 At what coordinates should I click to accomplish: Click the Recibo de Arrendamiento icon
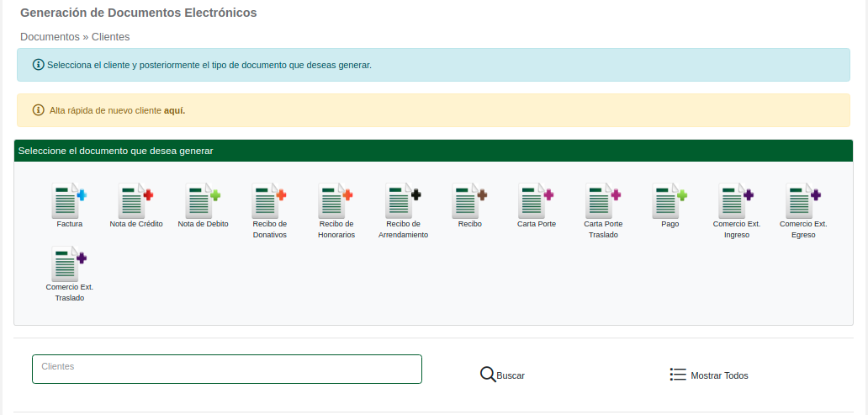pyautogui.click(x=403, y=201)
